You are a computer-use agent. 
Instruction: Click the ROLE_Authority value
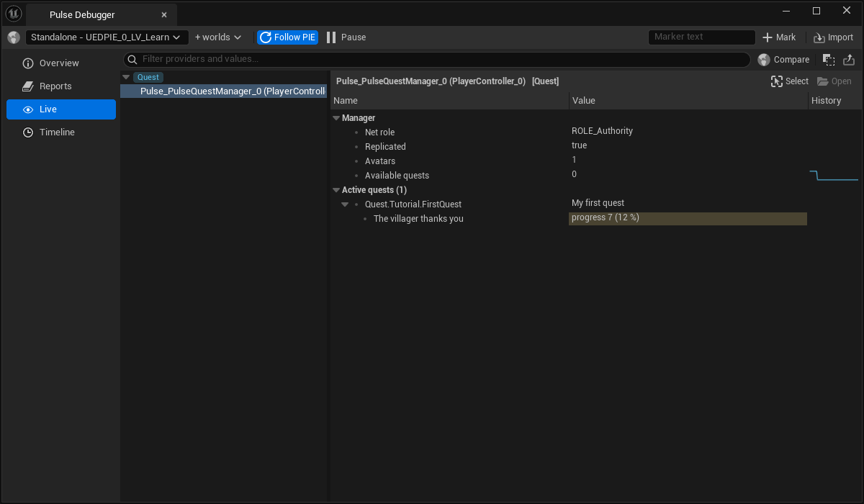coord(602,131)
